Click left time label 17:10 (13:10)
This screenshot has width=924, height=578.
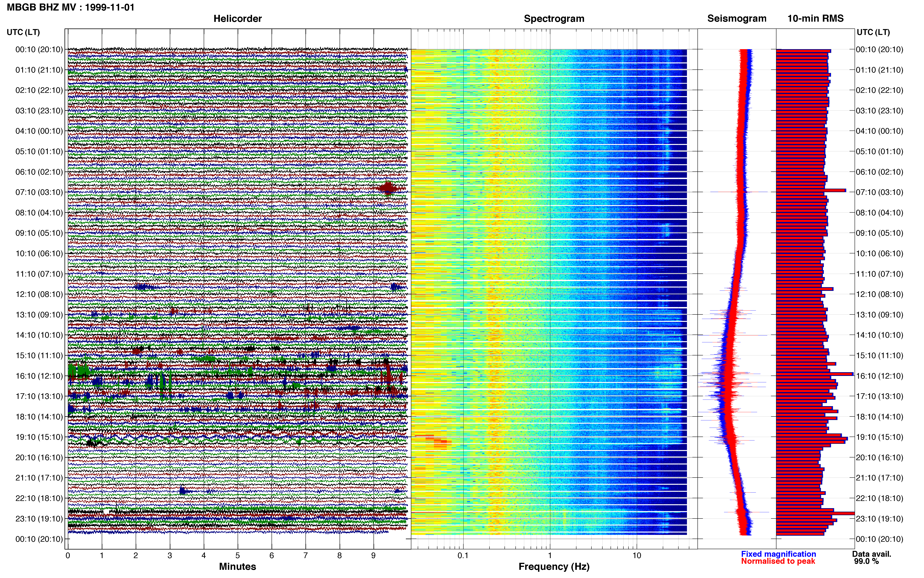[39, 396]
